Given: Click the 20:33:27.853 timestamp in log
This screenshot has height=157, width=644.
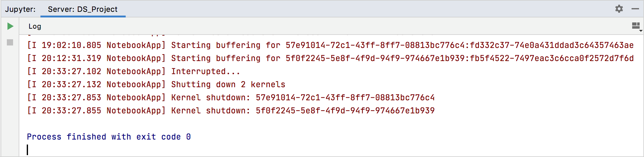Looking at the screenshot, I should click(71, 98).
